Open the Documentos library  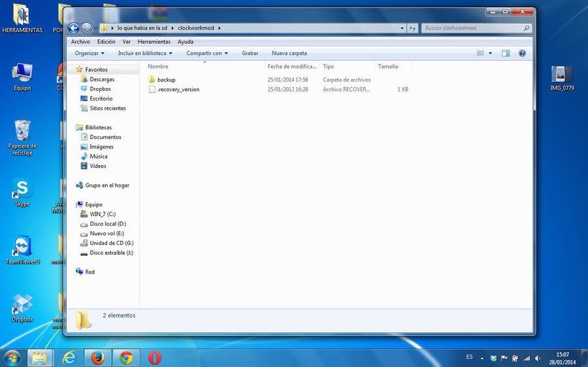[105, 137]
